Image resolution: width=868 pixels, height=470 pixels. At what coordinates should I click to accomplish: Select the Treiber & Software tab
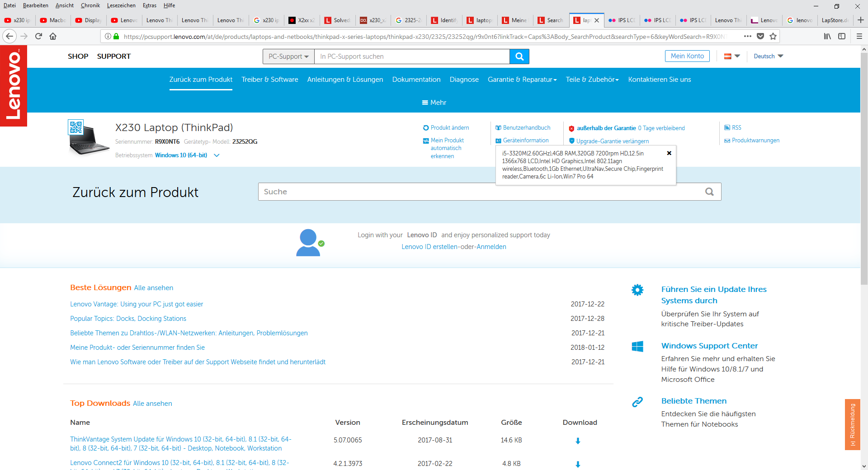[270, 80]
